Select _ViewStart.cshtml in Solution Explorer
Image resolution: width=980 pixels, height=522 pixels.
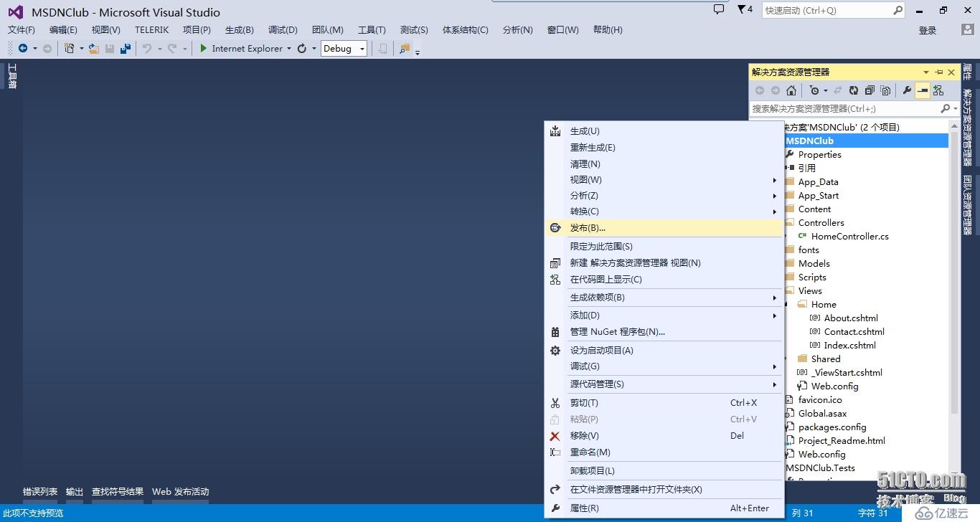pyautogui.click(x=847, y=372)
